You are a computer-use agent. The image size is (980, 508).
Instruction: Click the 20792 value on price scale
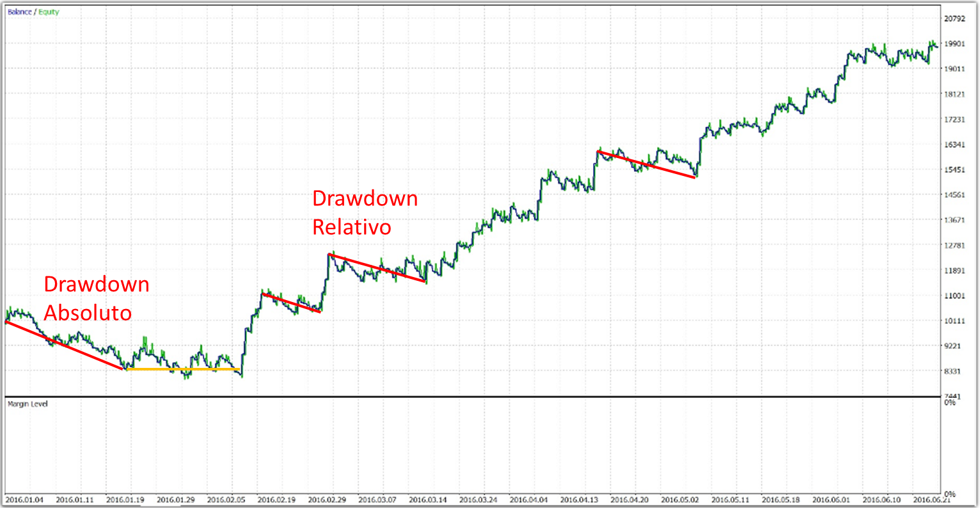tap(954, 19)
